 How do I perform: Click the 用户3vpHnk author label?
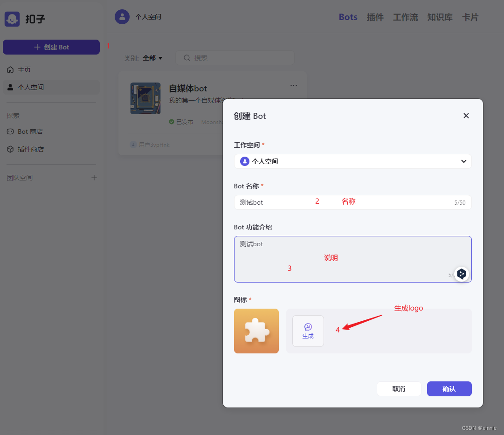(150, 145)
